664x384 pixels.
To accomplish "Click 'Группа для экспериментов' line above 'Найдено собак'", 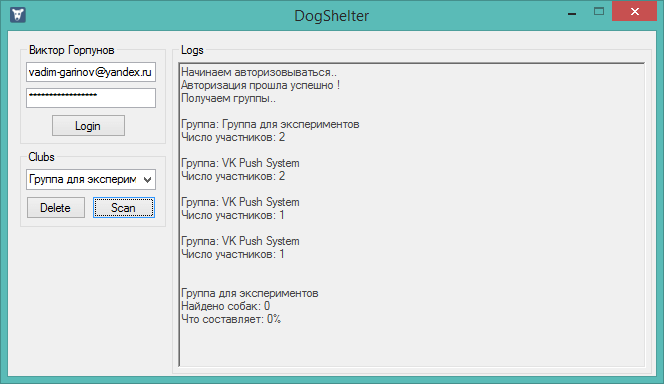I will (x=249, y=293).
